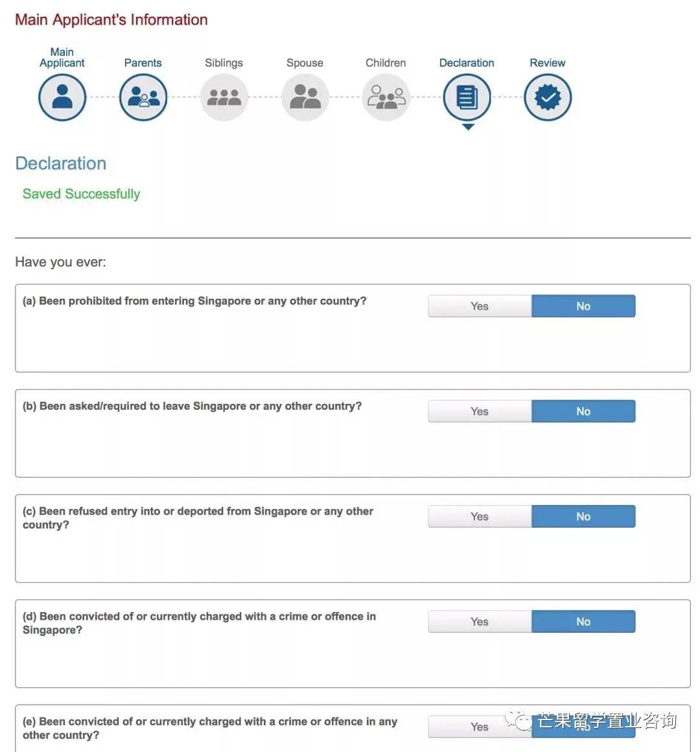Set No for refused entry or deported

[x=583, y=516]
